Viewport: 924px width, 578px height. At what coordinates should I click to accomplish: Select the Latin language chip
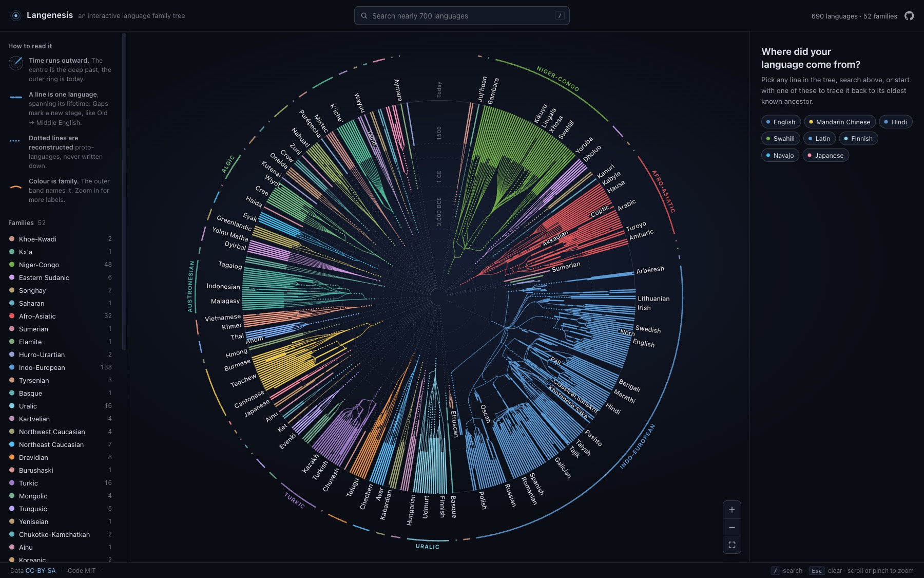click(819, 138)
